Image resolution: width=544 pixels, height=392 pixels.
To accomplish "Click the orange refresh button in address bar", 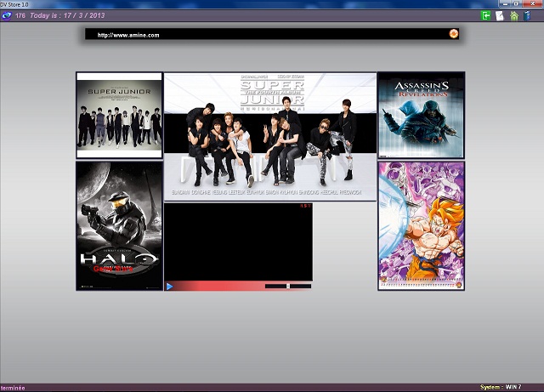I will coord(453,34).
